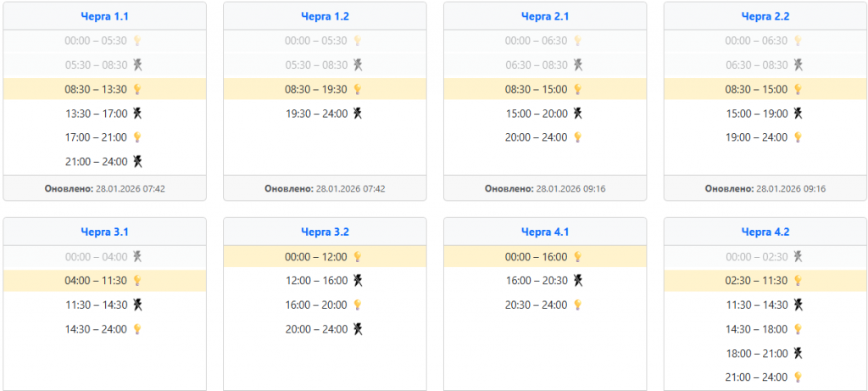This screenshot has width=868, height=391.
Task: Click the light bulb icon beside 21:00 – 24:00 in Черга 4.2
Action: click(x=798, y=377)
